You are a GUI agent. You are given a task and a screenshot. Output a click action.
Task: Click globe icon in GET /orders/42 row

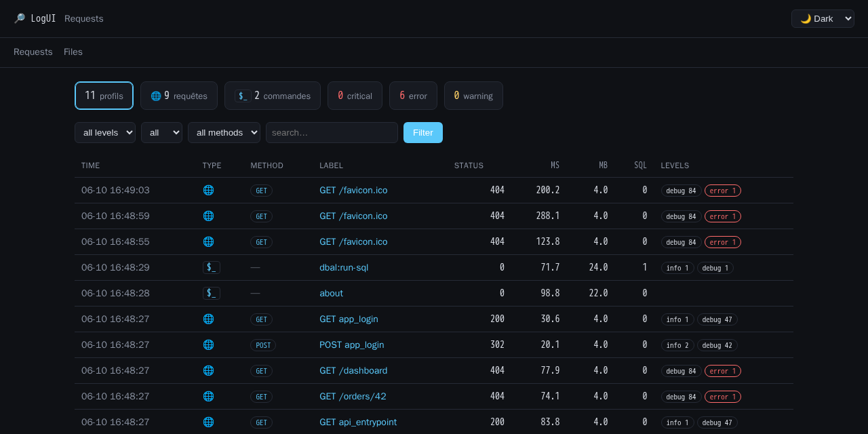pos(208,396)
